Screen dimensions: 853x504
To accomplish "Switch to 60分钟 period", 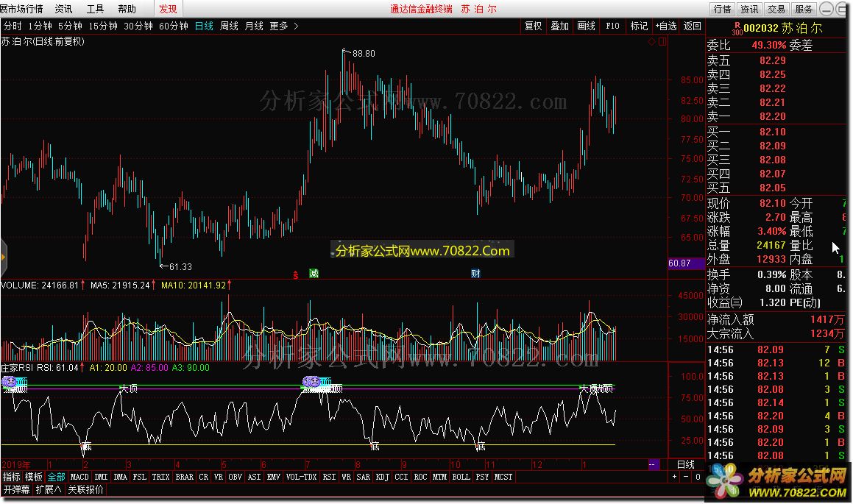I will tap(174, 26).
